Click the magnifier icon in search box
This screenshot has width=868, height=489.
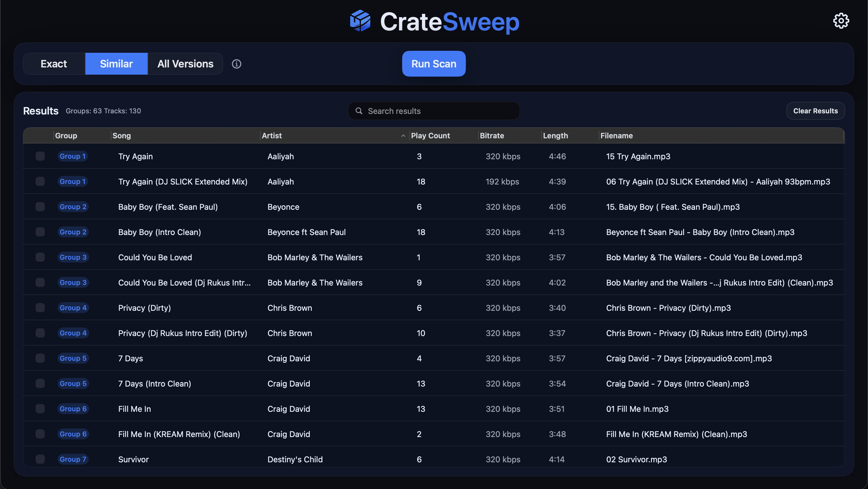(x=359, y=111)
